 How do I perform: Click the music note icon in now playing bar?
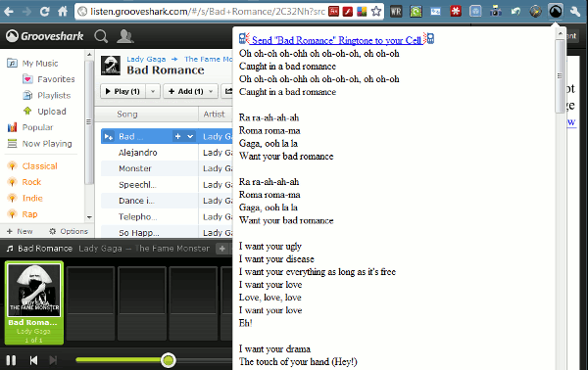(10, 249)
